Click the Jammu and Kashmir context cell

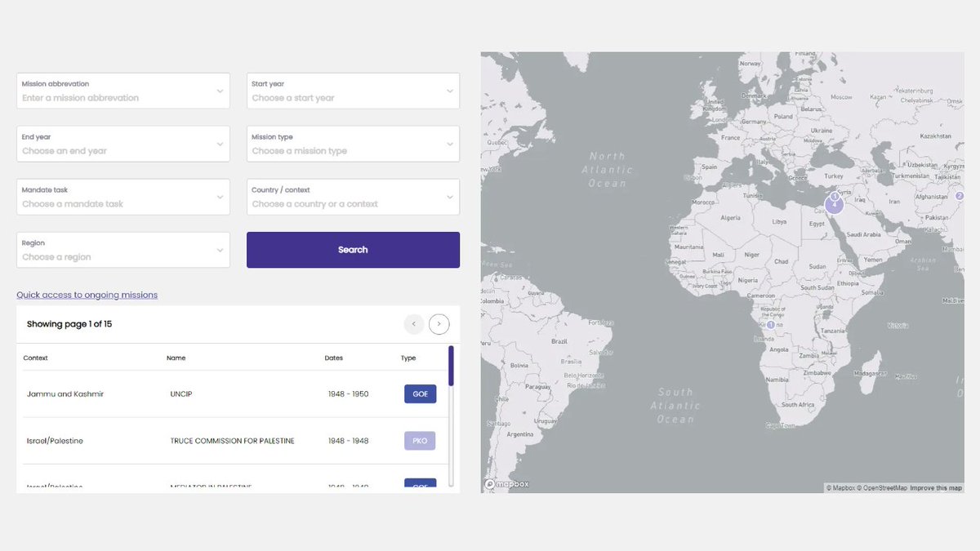click(x=65, y=394)
